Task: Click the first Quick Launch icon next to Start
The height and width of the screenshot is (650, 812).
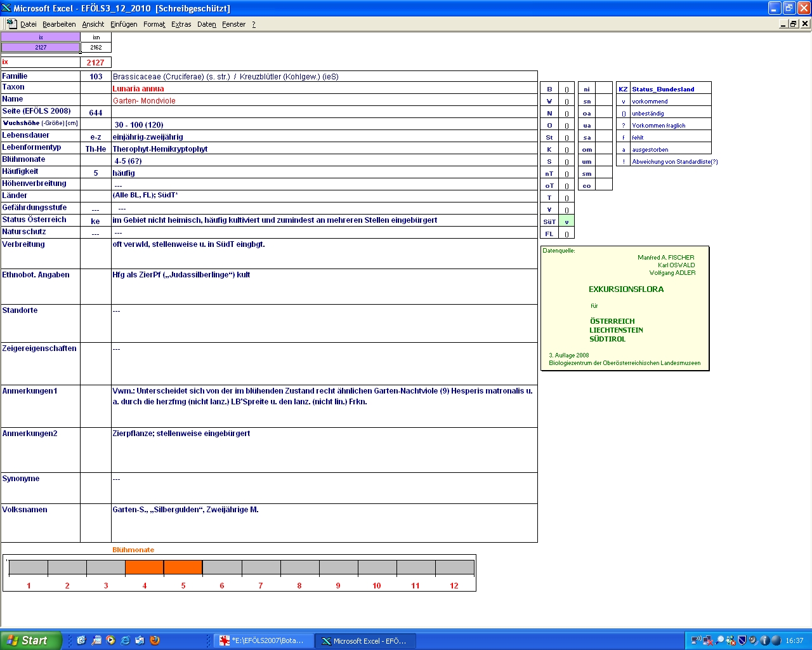Action: tap(81, 640)
